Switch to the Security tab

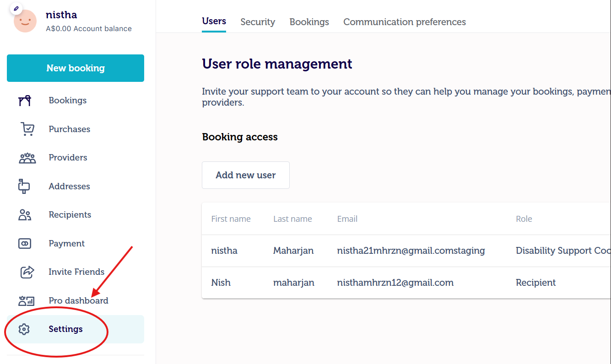coord(258,22)
